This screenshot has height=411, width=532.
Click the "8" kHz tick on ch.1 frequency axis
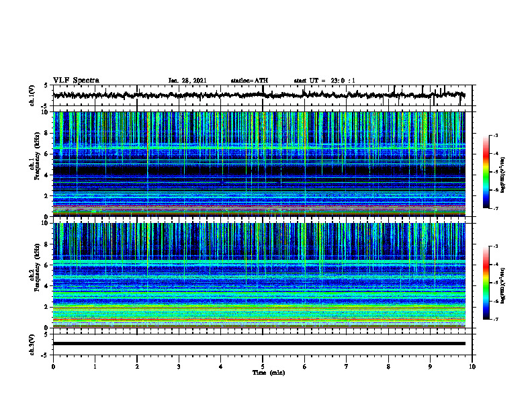(x=47, y=133)
